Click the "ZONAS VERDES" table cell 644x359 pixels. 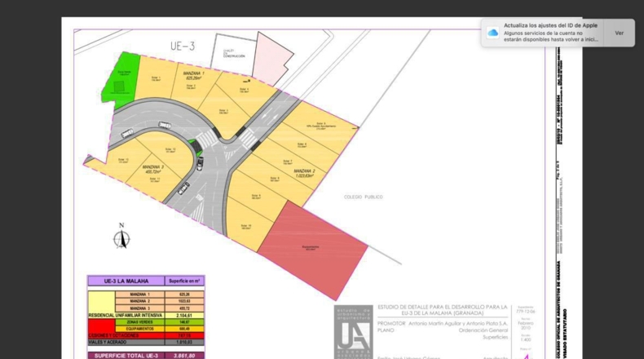tap(140, 322)
